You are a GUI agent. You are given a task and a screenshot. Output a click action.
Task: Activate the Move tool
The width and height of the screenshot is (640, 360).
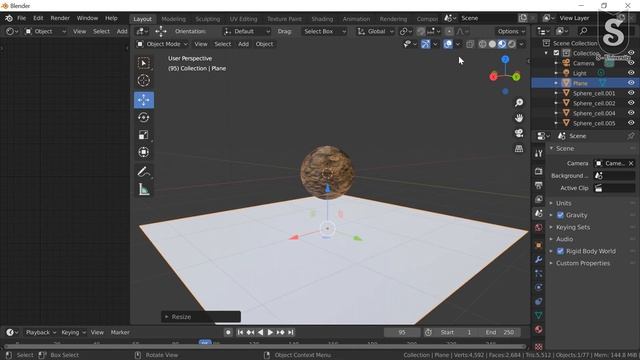pos(144,100)
